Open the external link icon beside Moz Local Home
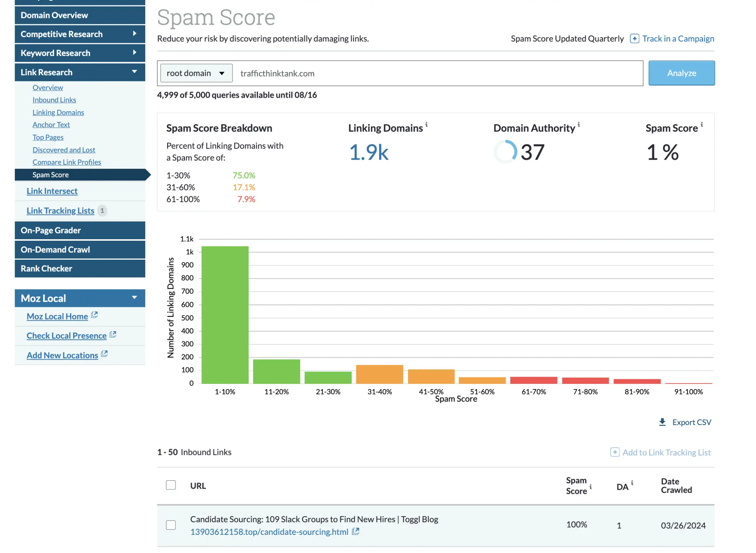 [94, 315]
